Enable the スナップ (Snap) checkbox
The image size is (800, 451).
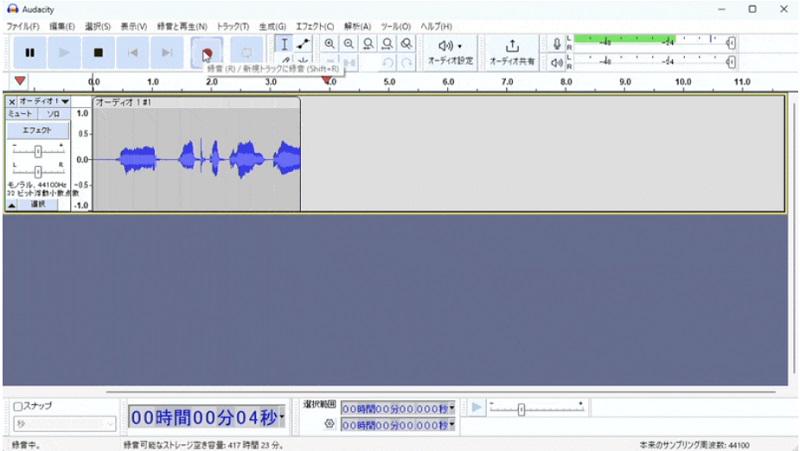click(x=18, y=406)
